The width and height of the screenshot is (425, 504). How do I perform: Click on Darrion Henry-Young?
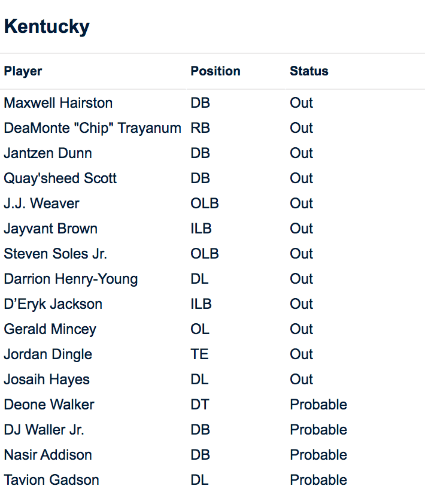coord(71,279)
